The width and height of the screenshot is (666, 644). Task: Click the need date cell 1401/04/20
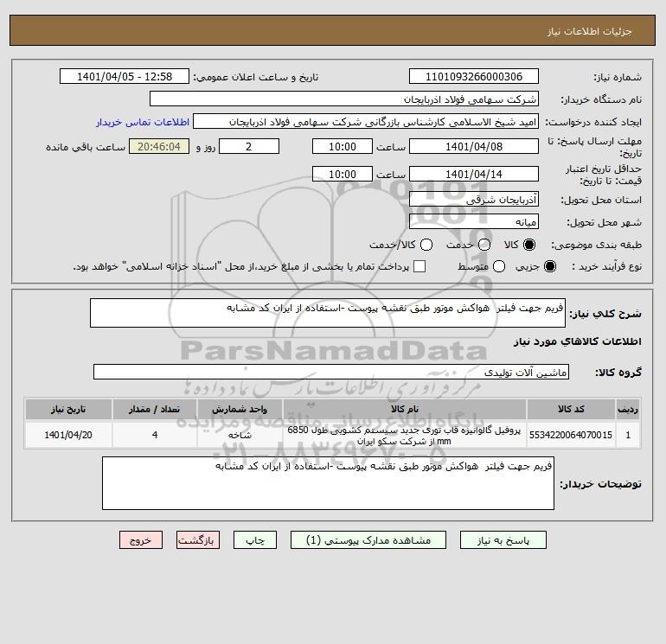coord(68,435)
